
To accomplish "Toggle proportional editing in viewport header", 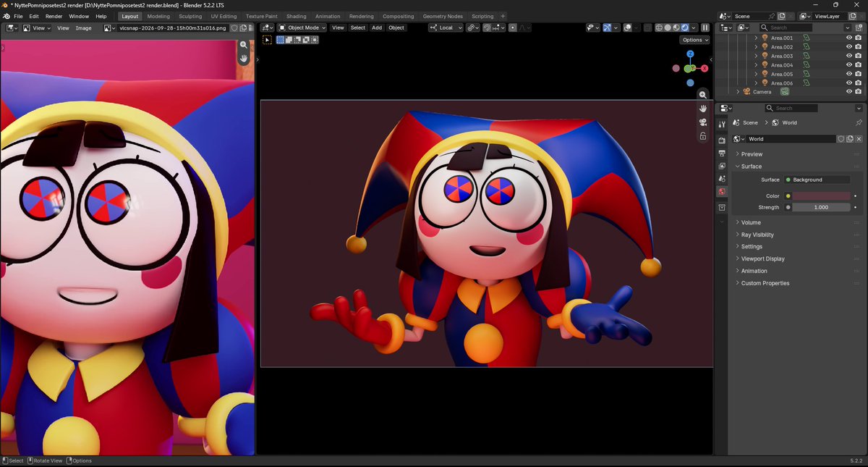I will [x=513, y=28].
